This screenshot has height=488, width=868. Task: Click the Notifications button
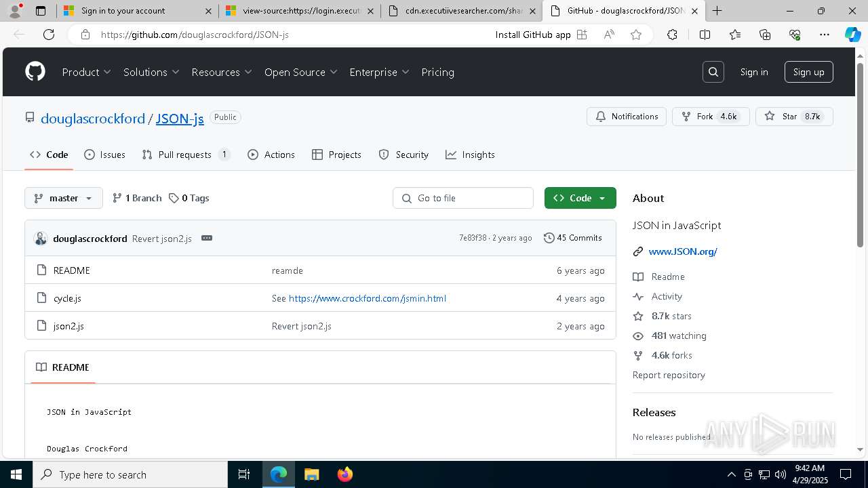click(x=627, y=117)
